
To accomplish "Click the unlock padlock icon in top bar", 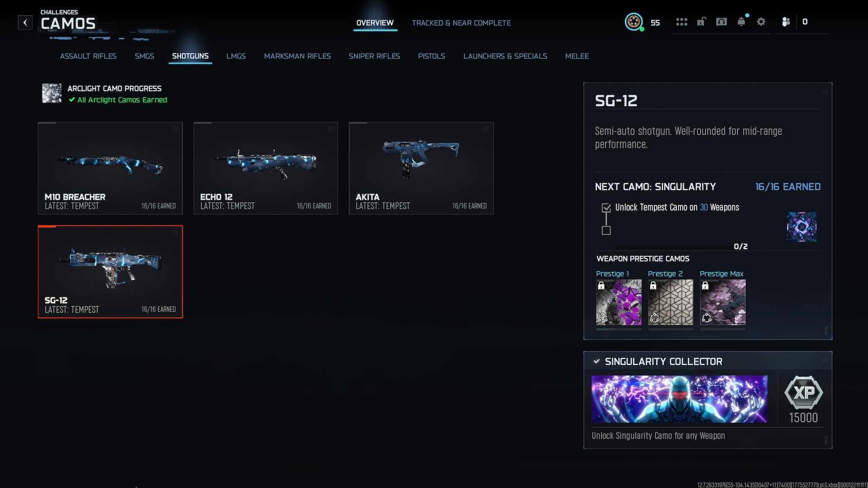I will [x=701, y=22].
